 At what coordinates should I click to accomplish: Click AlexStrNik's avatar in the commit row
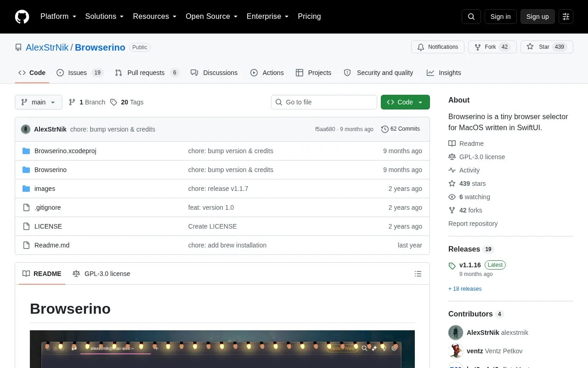click(x=26, y=129)
